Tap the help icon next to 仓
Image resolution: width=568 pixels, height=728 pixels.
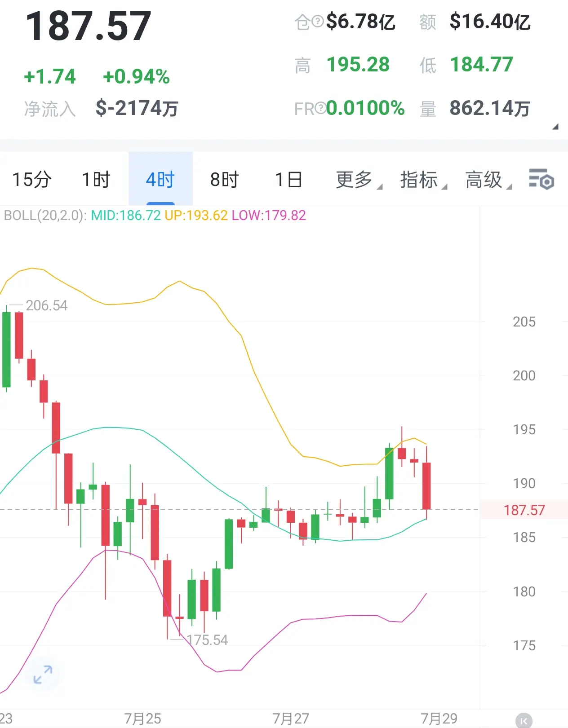[318, 21]
